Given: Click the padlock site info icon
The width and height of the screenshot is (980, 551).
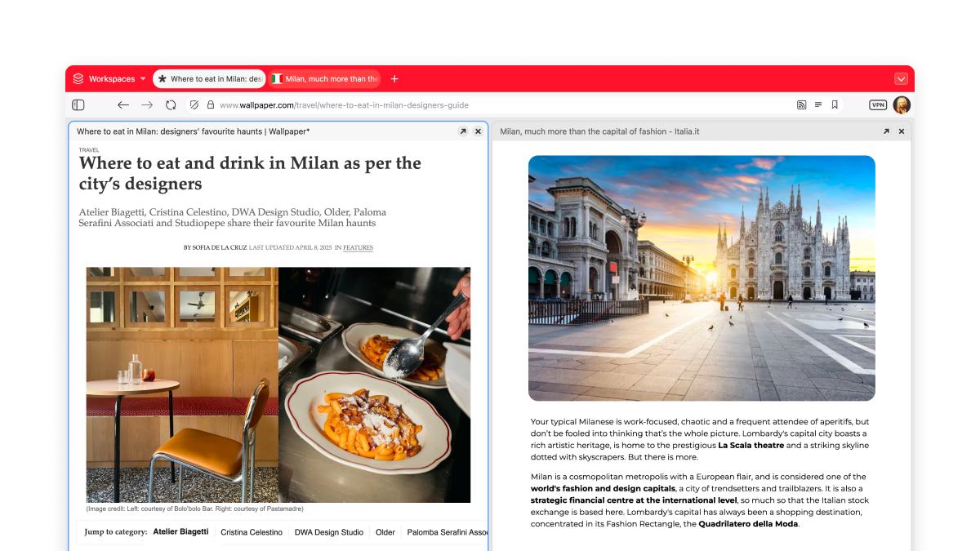Looking at the screenshot, I should (210, 105).
